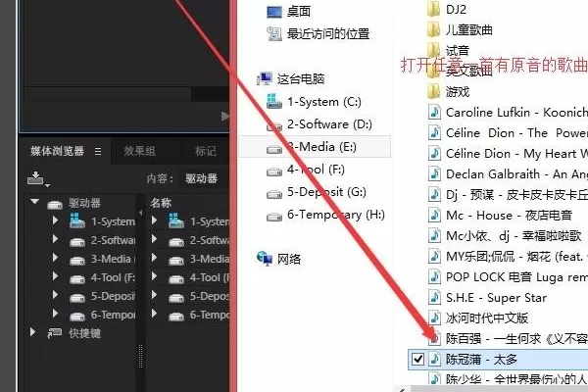The image size is (588, 392).
Task: Select 冰河时代中文版 audio file
Action: (x=478, y=318)
